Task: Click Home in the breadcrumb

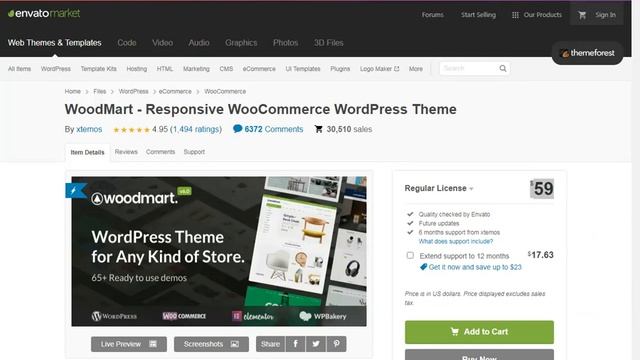Action: click(73, 91)
